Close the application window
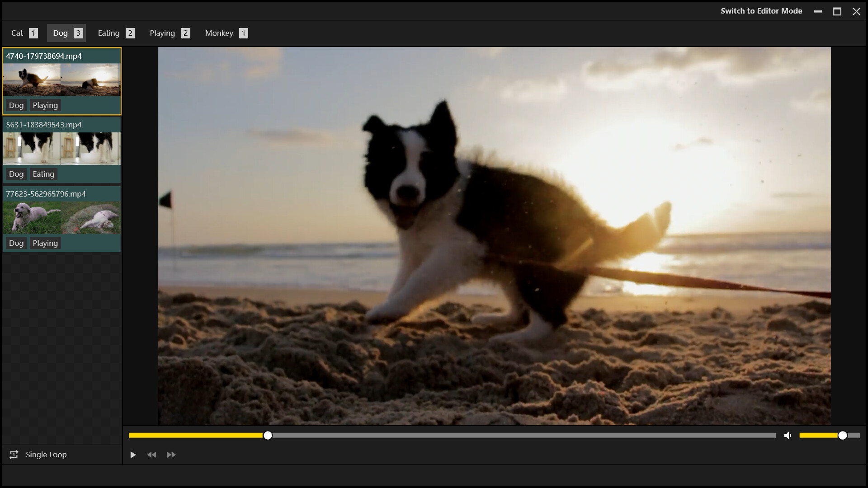The height and width of the screenshot is (488, 868). point(857,11)
